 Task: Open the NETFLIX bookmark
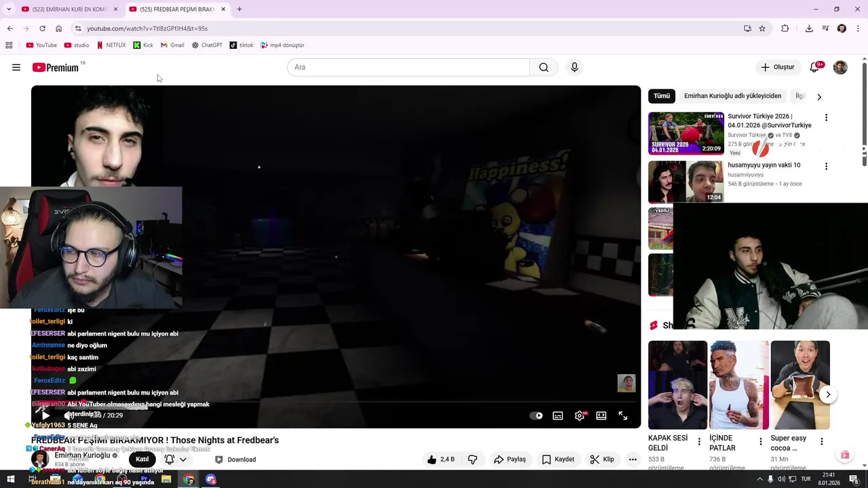[x=111, y=45]
